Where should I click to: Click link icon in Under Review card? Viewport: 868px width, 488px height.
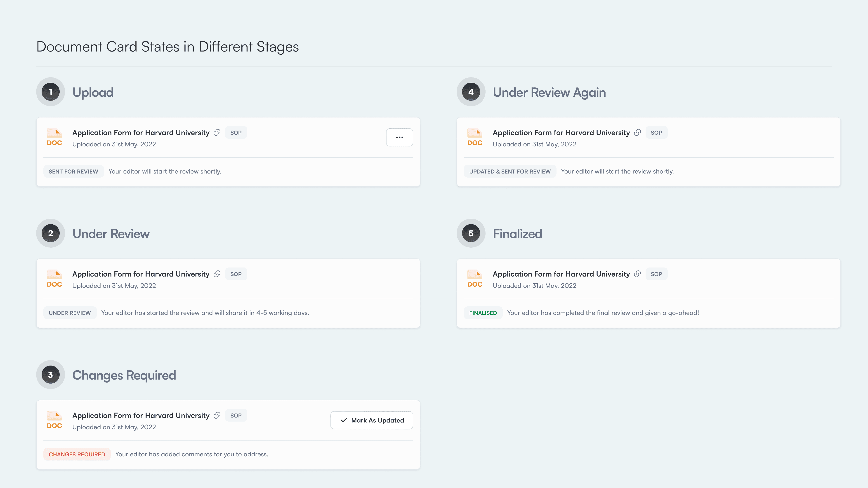[x=217, y=274]
